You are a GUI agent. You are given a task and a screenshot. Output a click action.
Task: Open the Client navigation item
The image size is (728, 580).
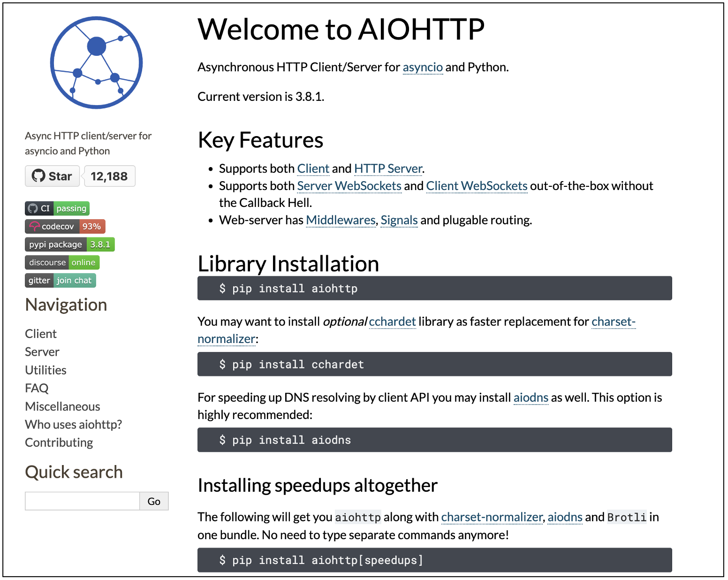pyautogui.click(x=41, y=334)
